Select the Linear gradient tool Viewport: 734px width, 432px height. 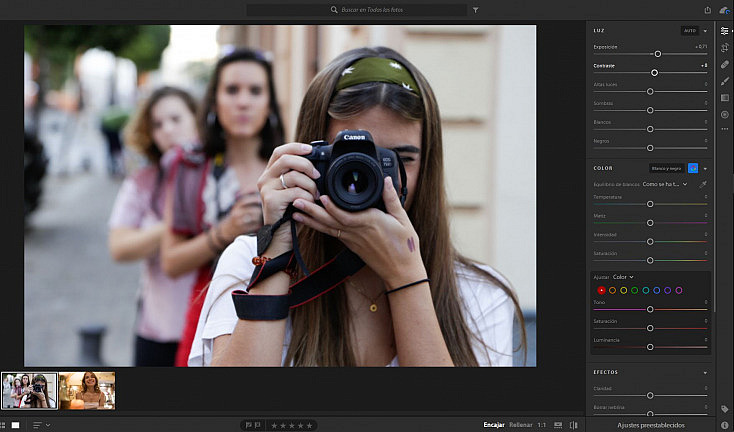pos(725,98)
